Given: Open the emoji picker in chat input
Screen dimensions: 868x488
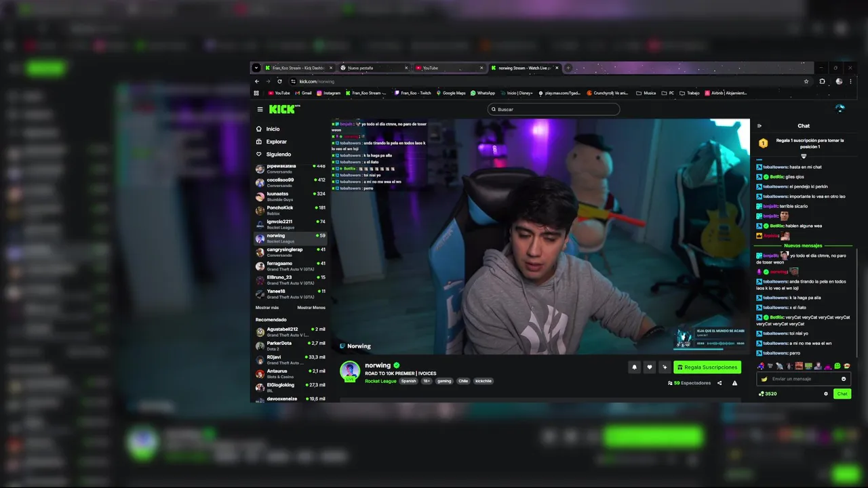Looking at the screenshot, I should [844, 379].
